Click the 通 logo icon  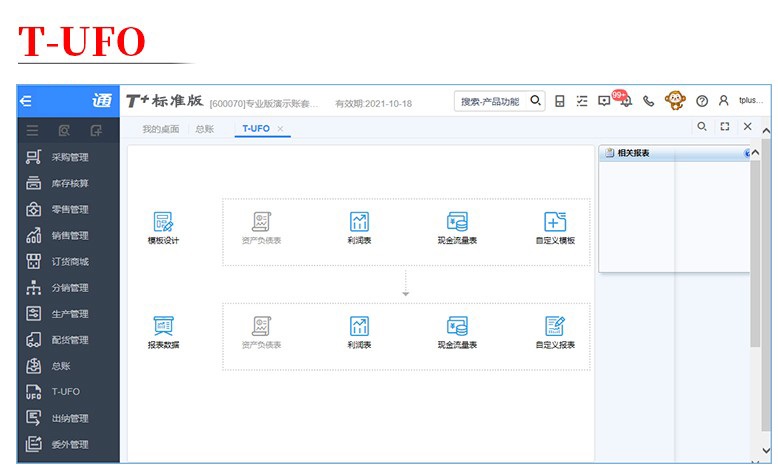[x=102, y=101]
